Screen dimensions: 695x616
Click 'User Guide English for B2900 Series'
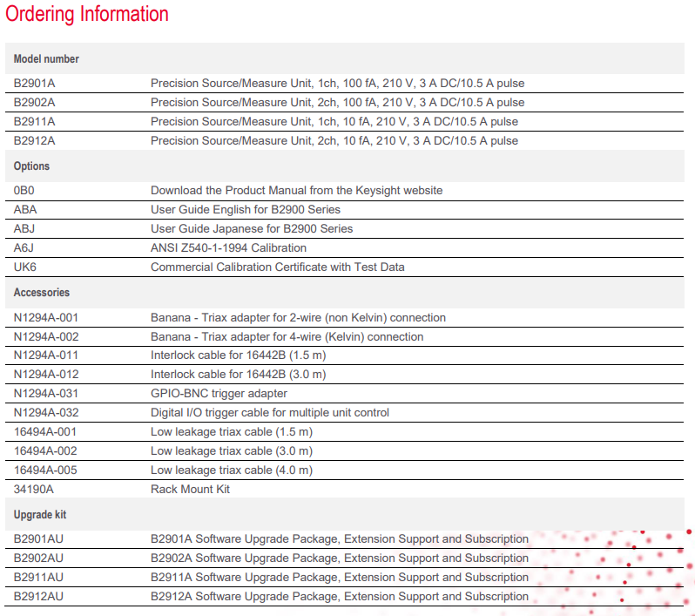tap(246, 210)
